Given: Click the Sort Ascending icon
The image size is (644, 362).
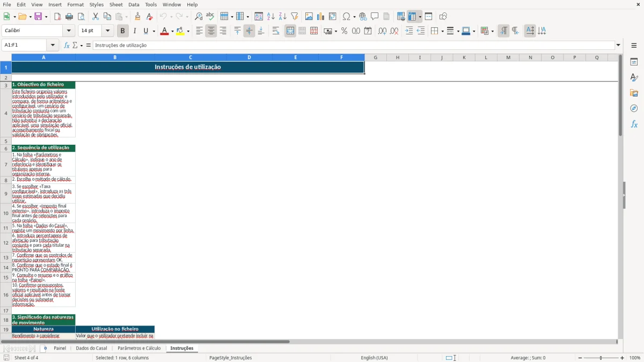Looking at the screenshot, I should pos(271,17).
